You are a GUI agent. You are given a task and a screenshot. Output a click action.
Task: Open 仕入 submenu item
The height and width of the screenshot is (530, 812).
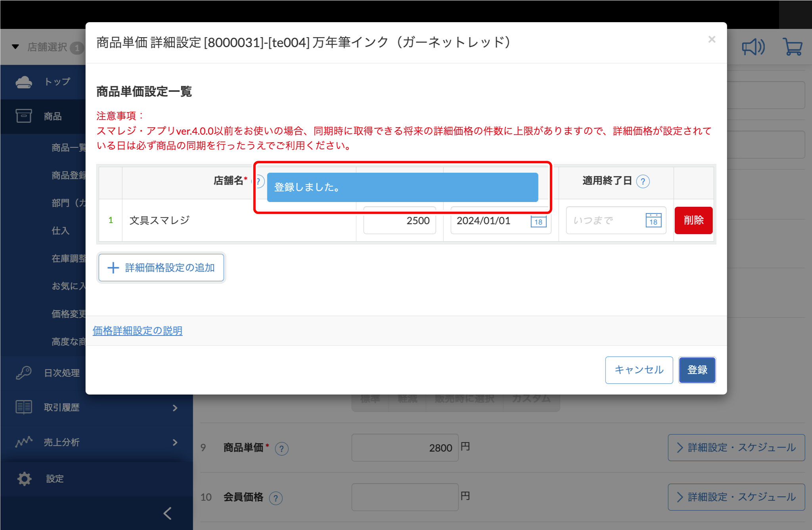point(61,231)
